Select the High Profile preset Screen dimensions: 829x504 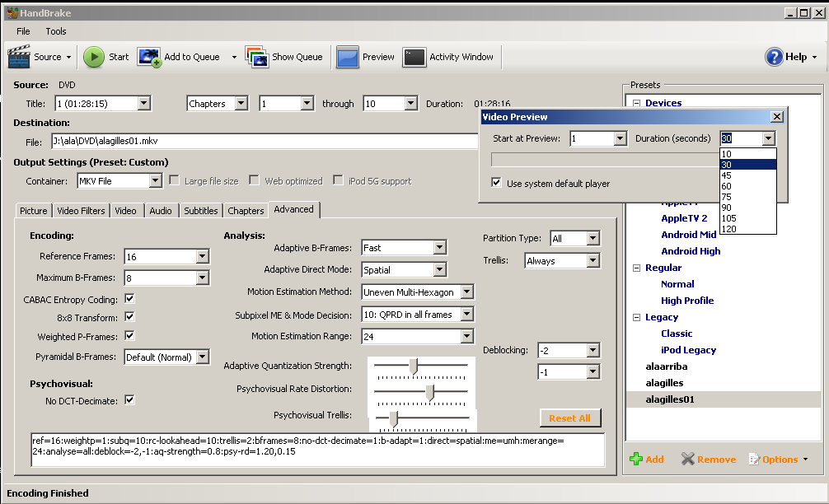[686, 301]
